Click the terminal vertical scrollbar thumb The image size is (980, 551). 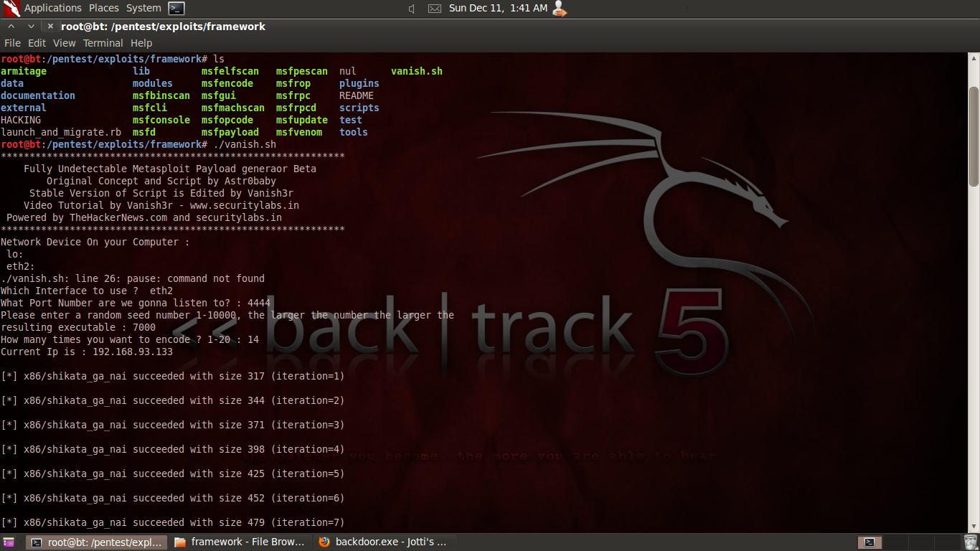click(x=974, y=136)
